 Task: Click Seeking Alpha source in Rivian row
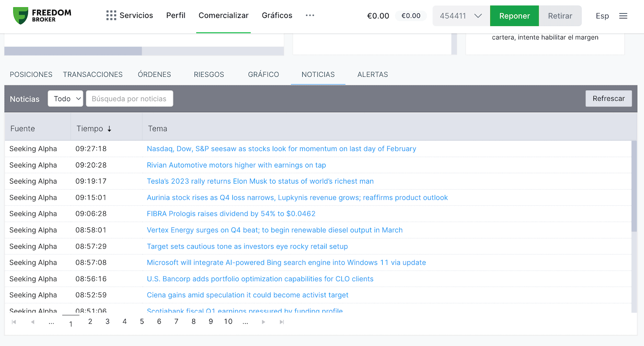coord(33,165)
